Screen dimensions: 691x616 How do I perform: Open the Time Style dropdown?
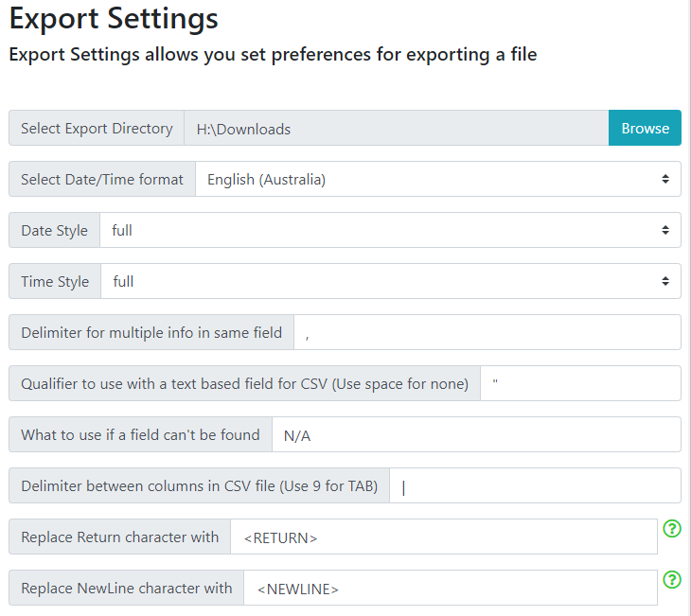click(x=390, y=281)
